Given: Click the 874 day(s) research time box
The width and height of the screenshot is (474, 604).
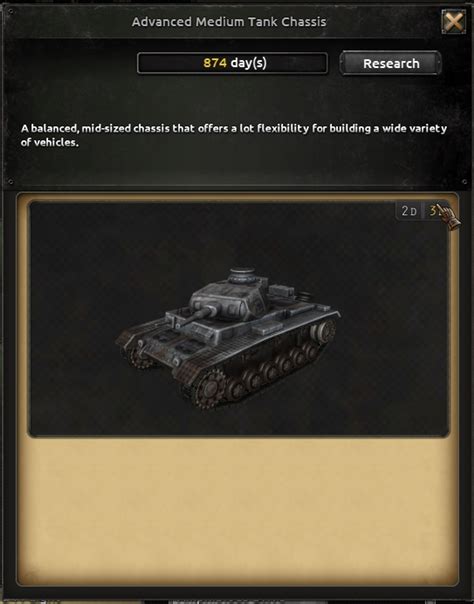Looking at the screenshot, I should 232,63.
